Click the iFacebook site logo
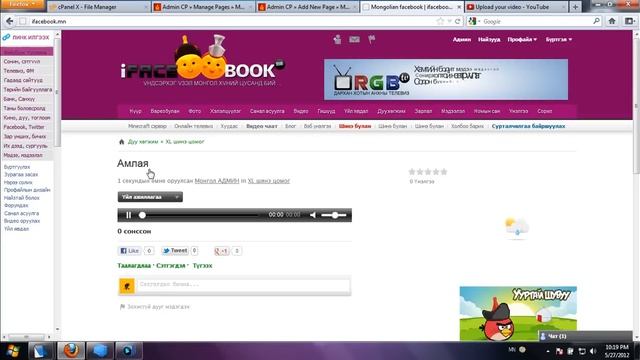 point(203,61)
